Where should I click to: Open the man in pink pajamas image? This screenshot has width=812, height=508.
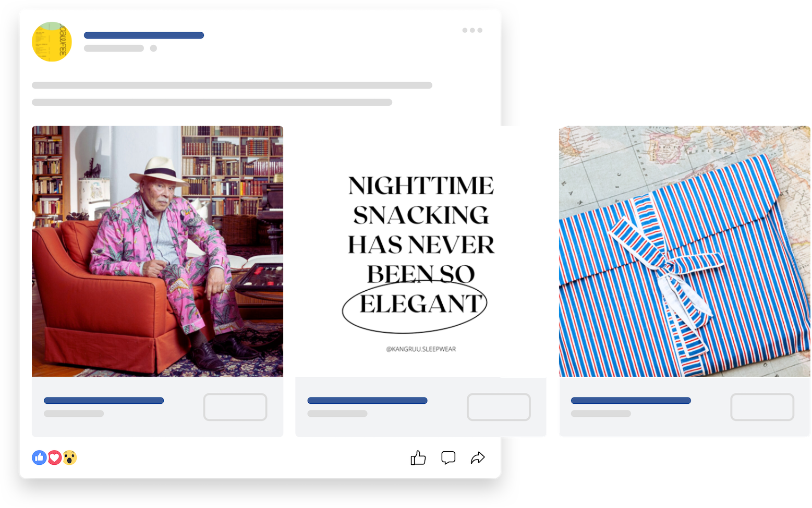pos(157,251)
